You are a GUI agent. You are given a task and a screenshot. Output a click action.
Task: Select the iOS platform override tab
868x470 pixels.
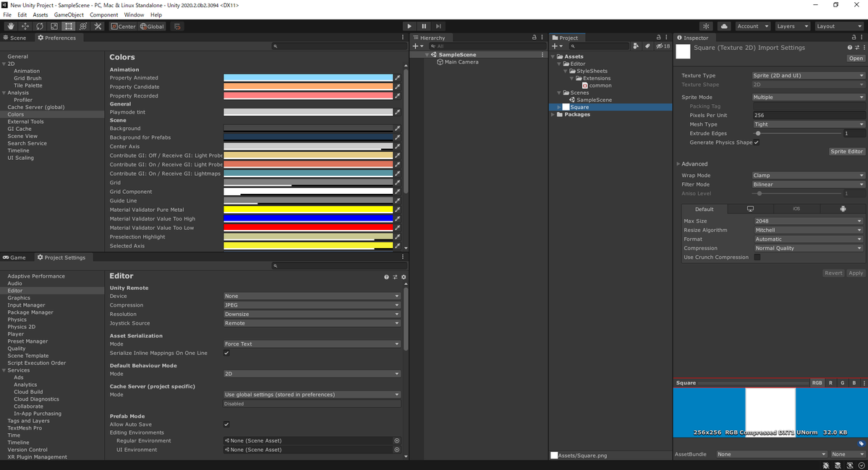[796, 209]
